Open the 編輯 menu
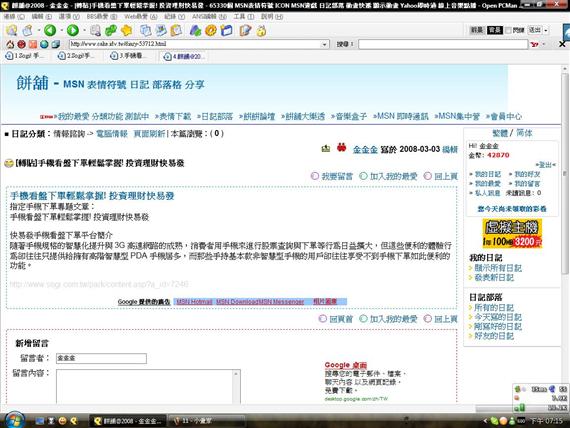 coord(41,17)
